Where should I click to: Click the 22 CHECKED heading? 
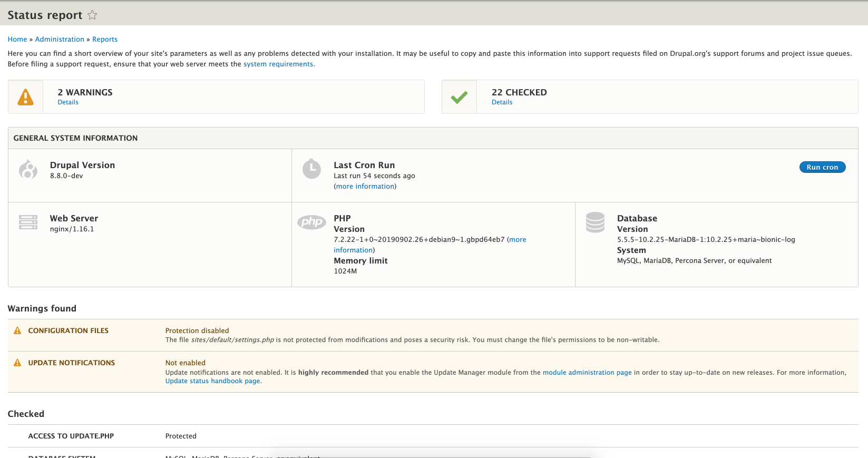519,92
